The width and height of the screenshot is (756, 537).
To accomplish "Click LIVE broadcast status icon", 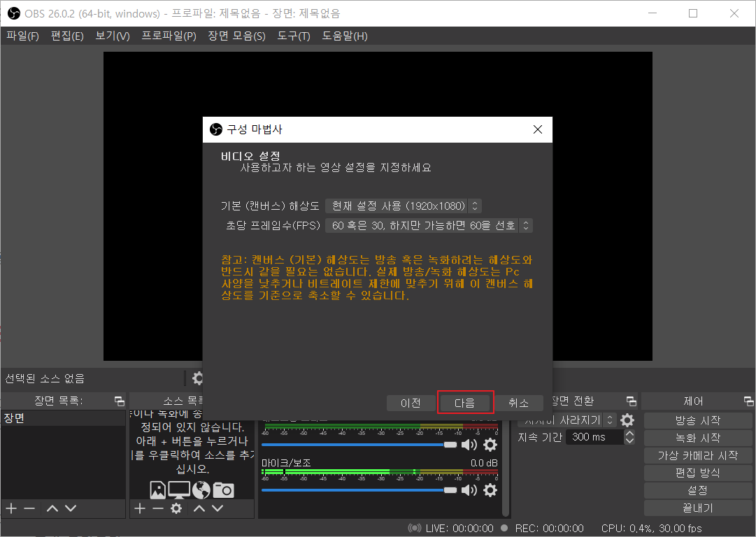I will [415, 529].
